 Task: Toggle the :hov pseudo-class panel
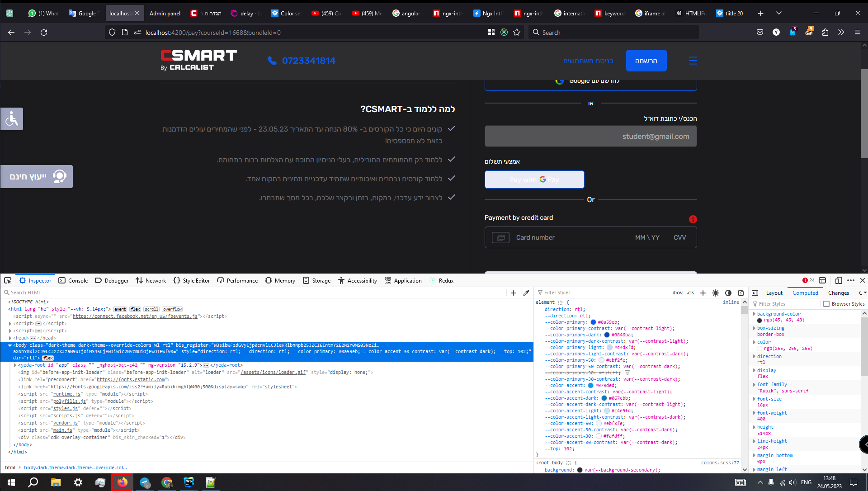coord(677,293)
